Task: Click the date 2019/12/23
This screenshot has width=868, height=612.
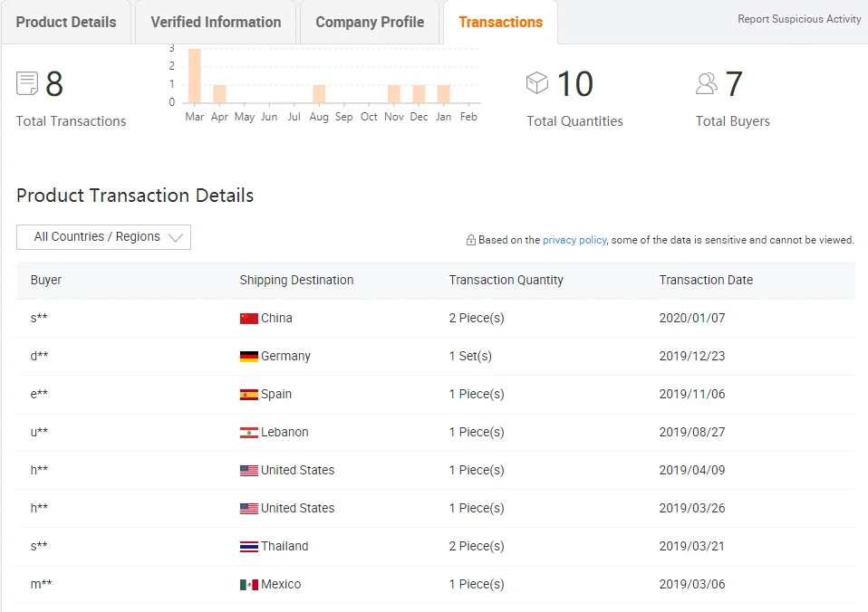Action: (x=692, y=357)
